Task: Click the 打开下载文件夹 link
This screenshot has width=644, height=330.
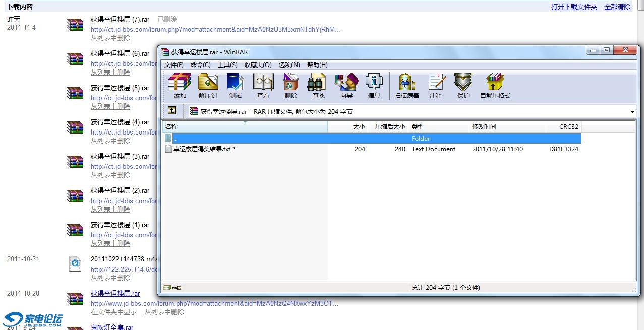Action: click(574, 7)
